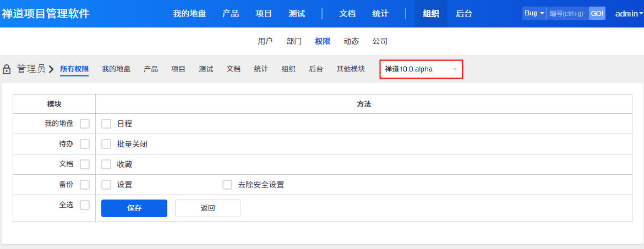Check the 去除安全设置 option
Viewport: 644px width, 249px height.
(x=227, y=185)
